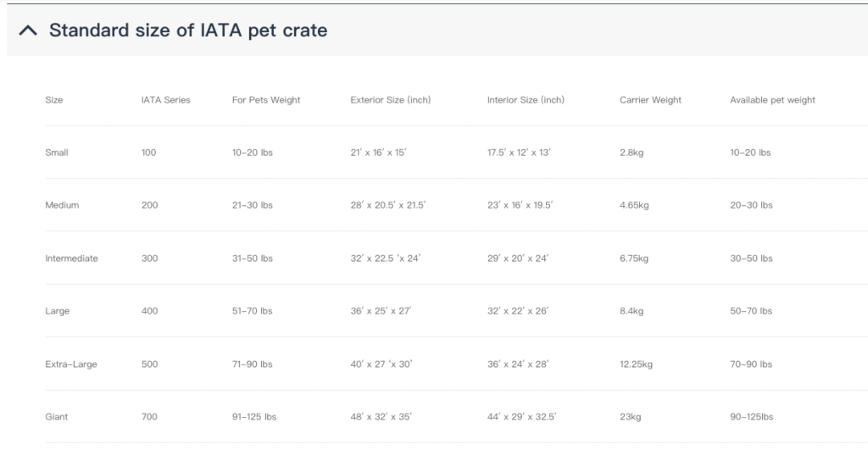This screenshot has height=450, width=868.
Task: Click exterior size '48' x 32' x 35''
Action: 381,417
